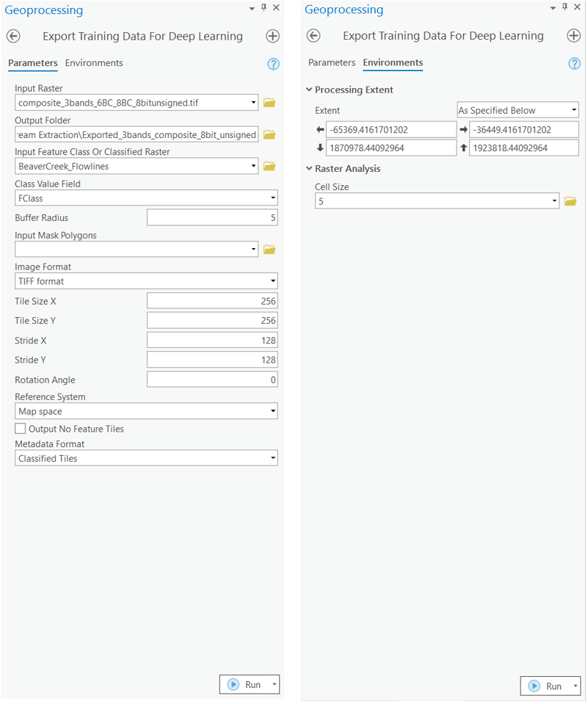
Task: Browse folder for Input Raster
Action: click(269, 104)
